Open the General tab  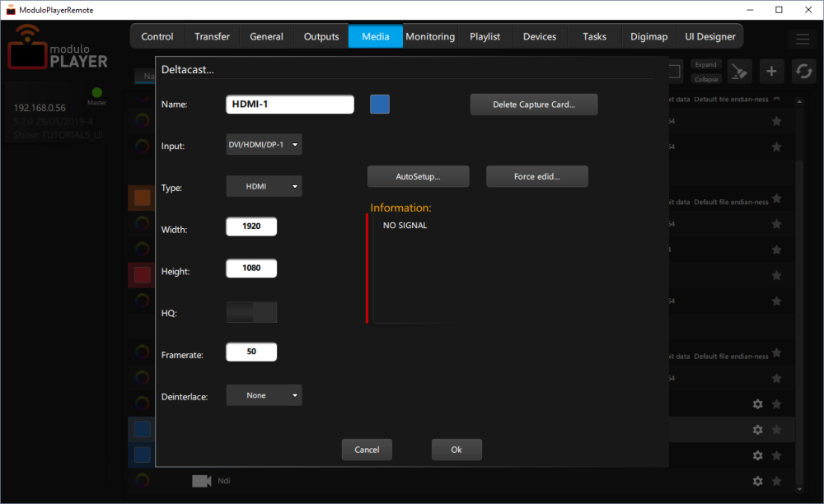[266, 36]
